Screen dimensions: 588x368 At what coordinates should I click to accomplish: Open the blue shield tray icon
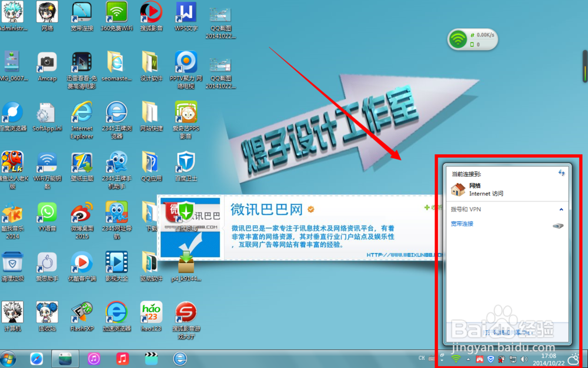490,359
